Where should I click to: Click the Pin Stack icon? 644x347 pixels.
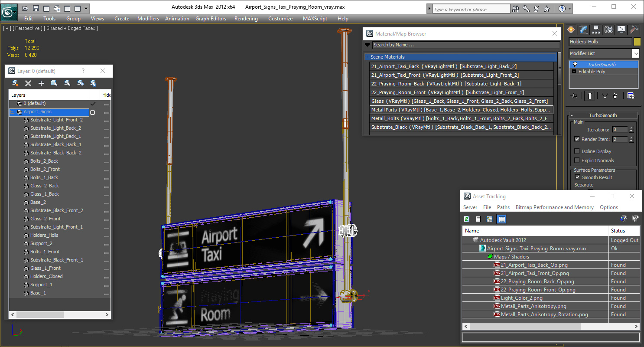tap(575, 96)
